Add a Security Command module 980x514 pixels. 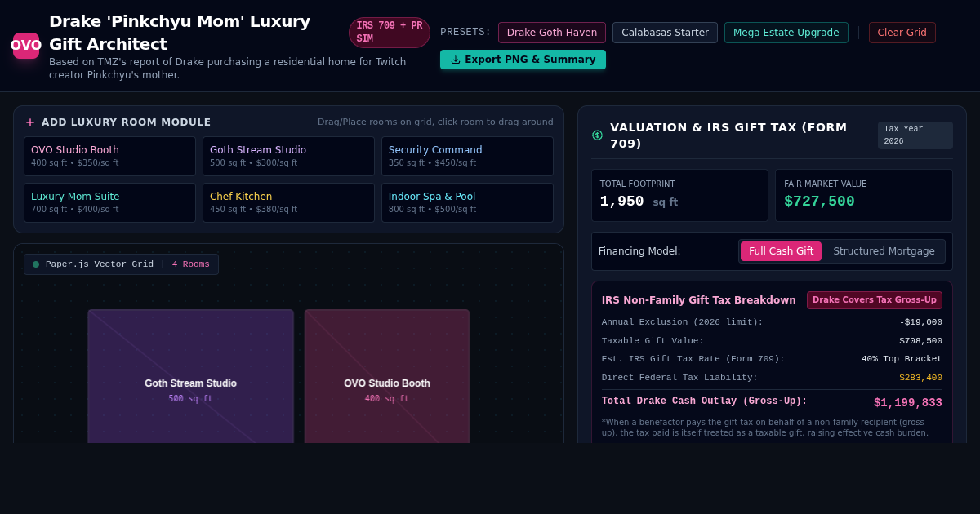467,156
